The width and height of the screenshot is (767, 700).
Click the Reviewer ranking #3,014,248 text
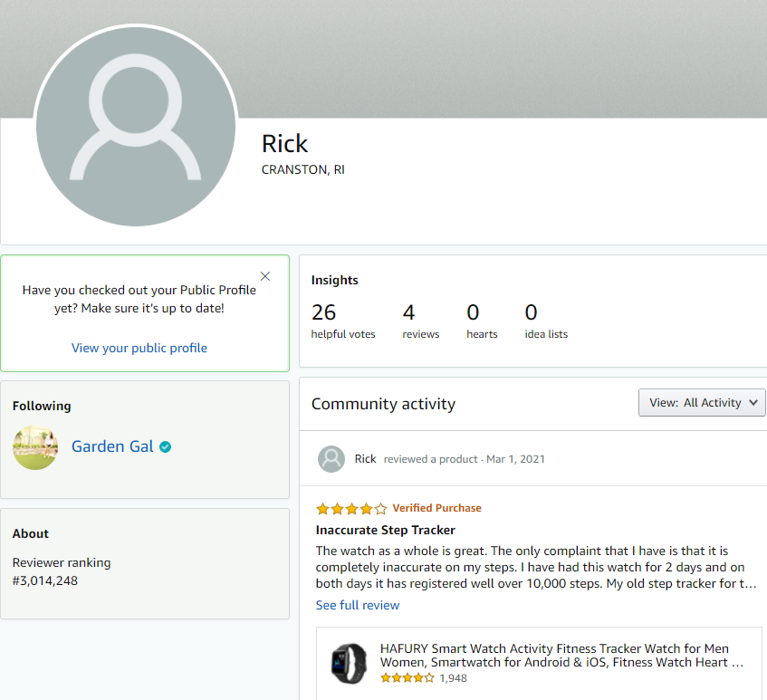62,571
